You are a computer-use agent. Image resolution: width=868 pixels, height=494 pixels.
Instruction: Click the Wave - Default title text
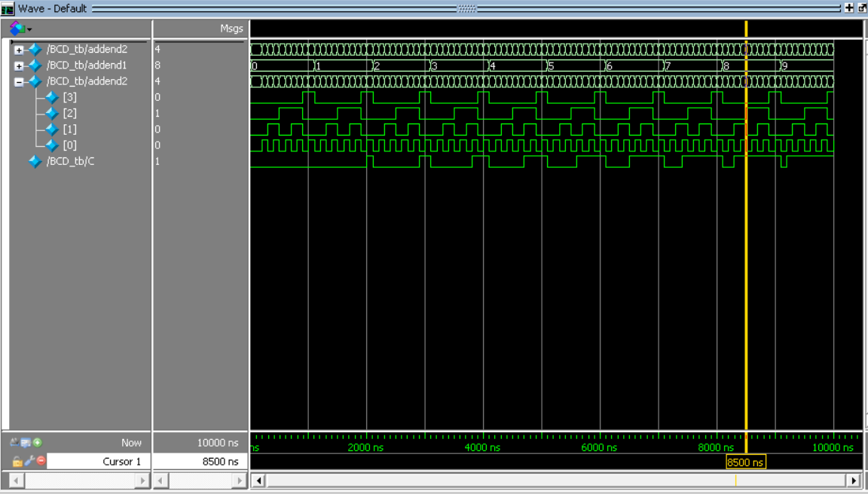pyautogui.click(x=52, y=8)
